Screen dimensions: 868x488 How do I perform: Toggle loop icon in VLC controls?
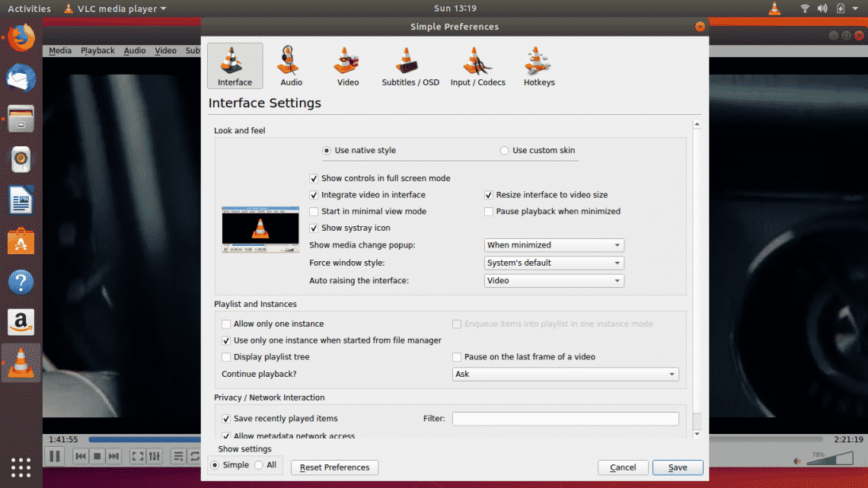click(194, 457)
